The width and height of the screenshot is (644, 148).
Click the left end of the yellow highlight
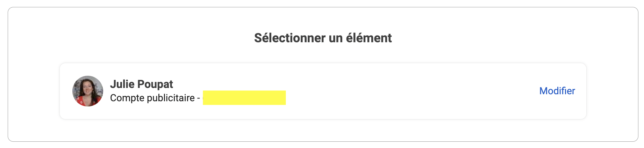pos(205,98)
